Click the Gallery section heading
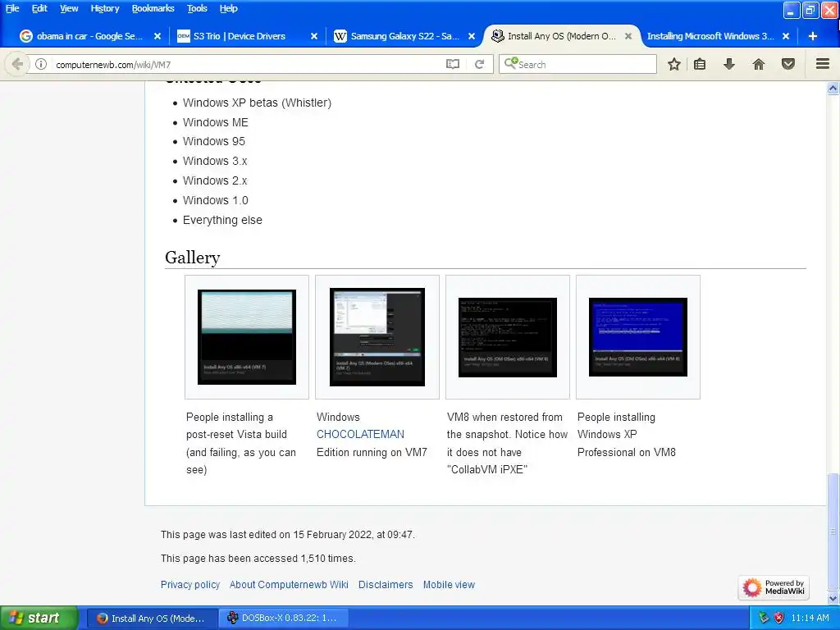 [x=192, y=258]
